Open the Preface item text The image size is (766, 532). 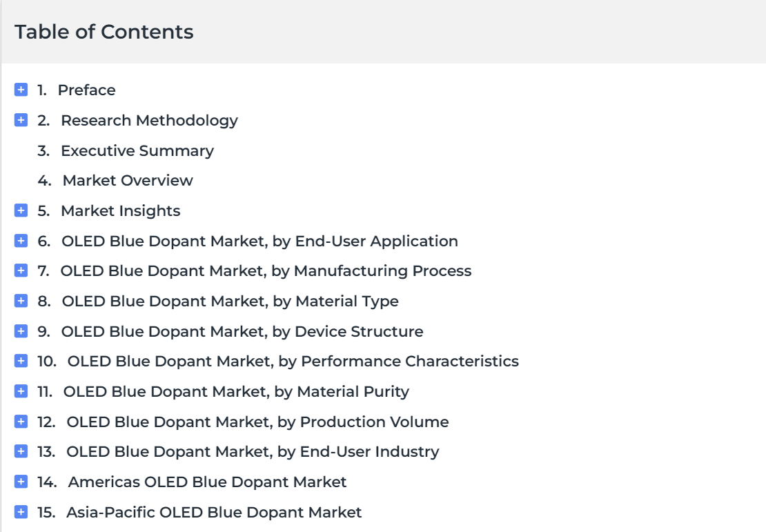[x=86, y=90]
